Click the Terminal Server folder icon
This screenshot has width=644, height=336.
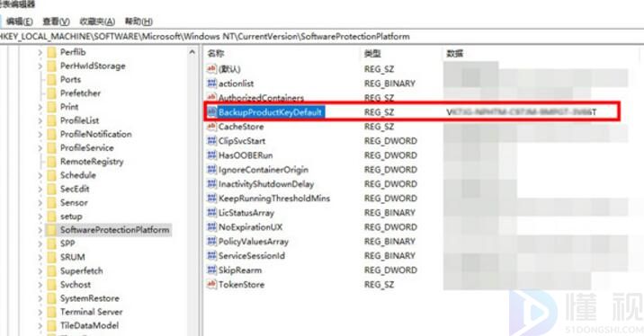point(52,312)
